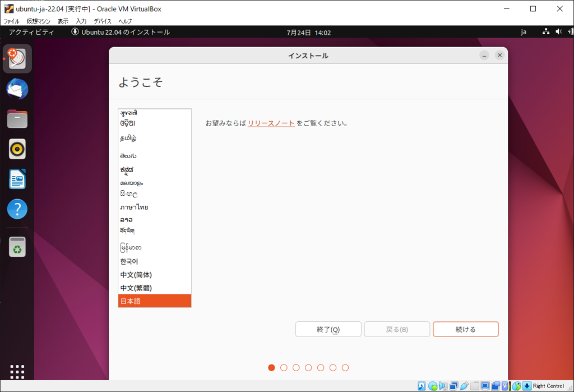Screen dimensions: 574x392
Task: Click the VirtualBox network adapter status icon
Action: tap(453, 386)
